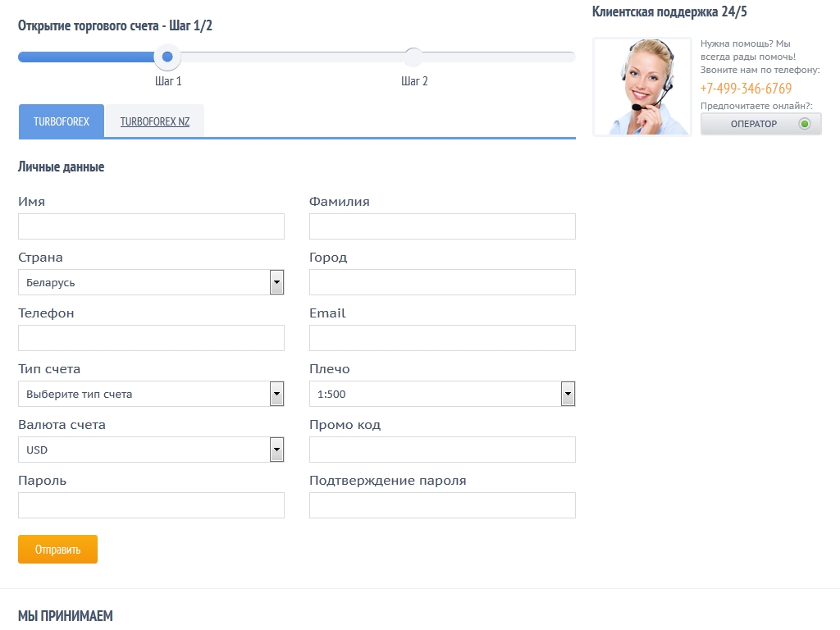Focus the Фамилия last name field
The height and width of the screenshot is (630, 840).
(x=442, y=226)
